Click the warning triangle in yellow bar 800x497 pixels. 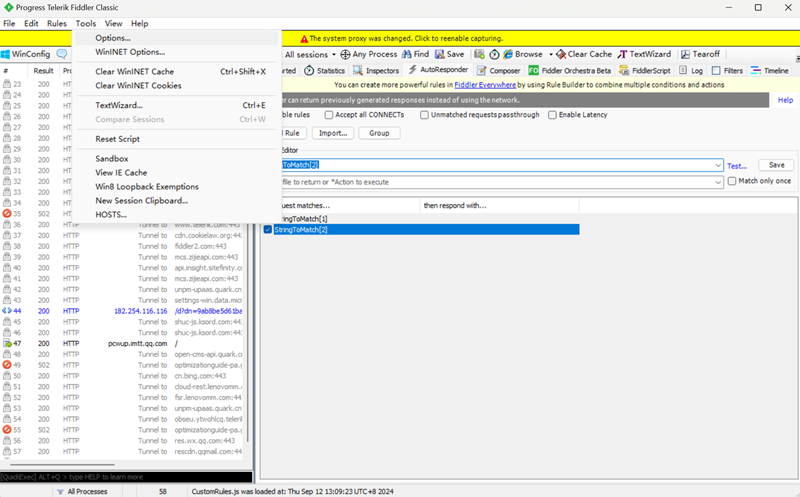[304, 39]
